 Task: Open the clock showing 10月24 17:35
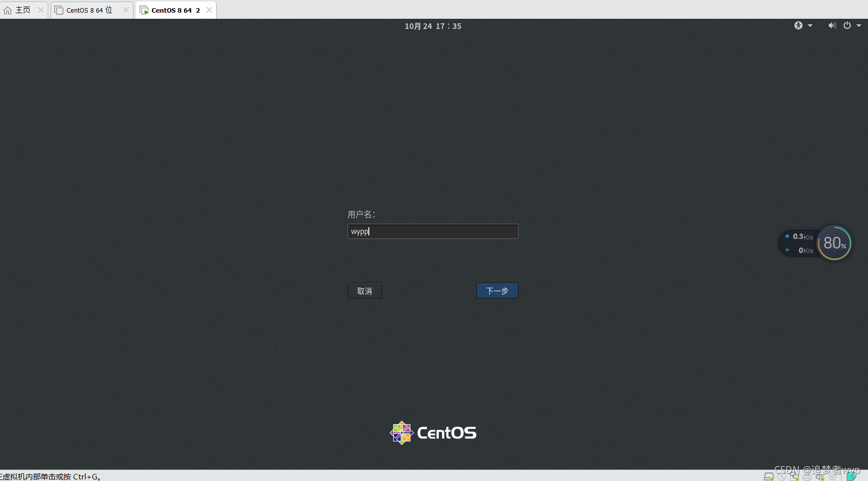433,26
